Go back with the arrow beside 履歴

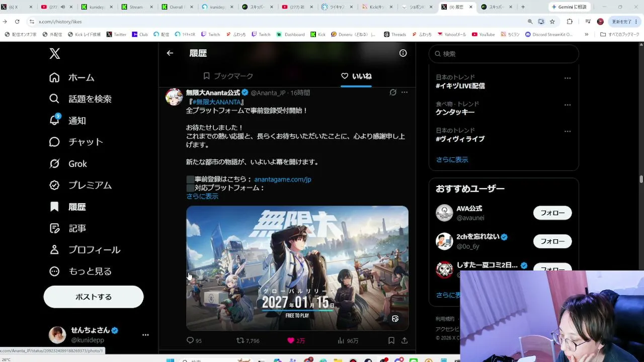pos(170,53)
